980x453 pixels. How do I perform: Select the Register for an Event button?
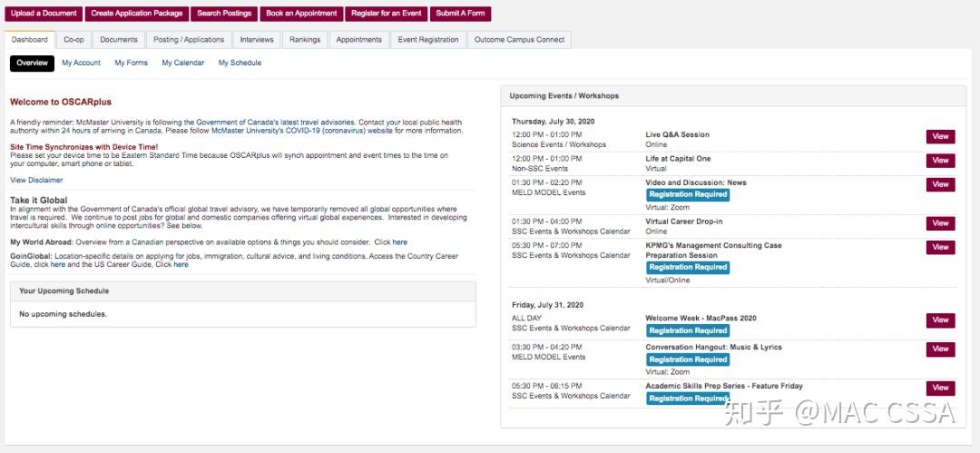pos(387,14)
